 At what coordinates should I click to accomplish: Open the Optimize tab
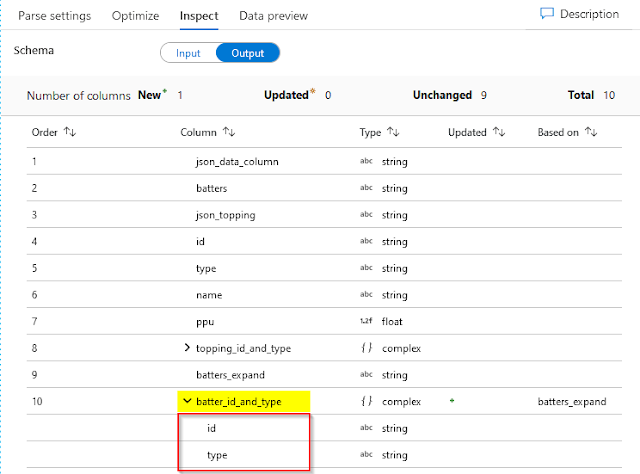[135, 16]
